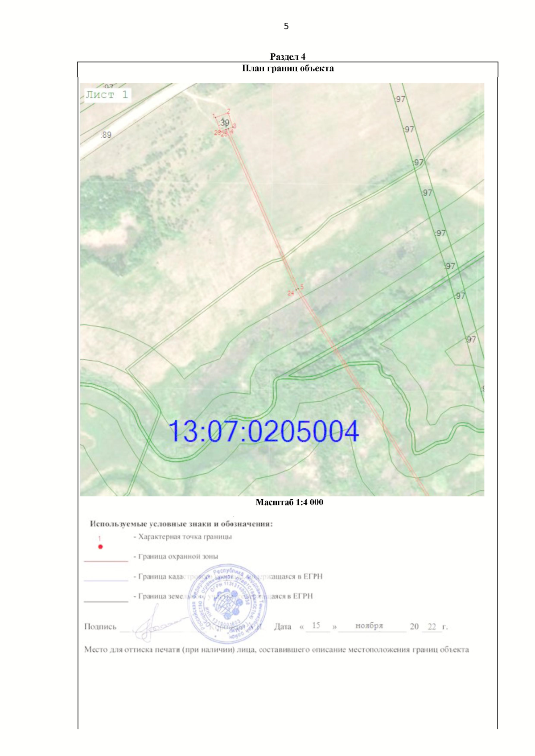Click the page number 5 at top
This screenshot has height=756, width=535.
pyautogui.click(x=286, y=26)
